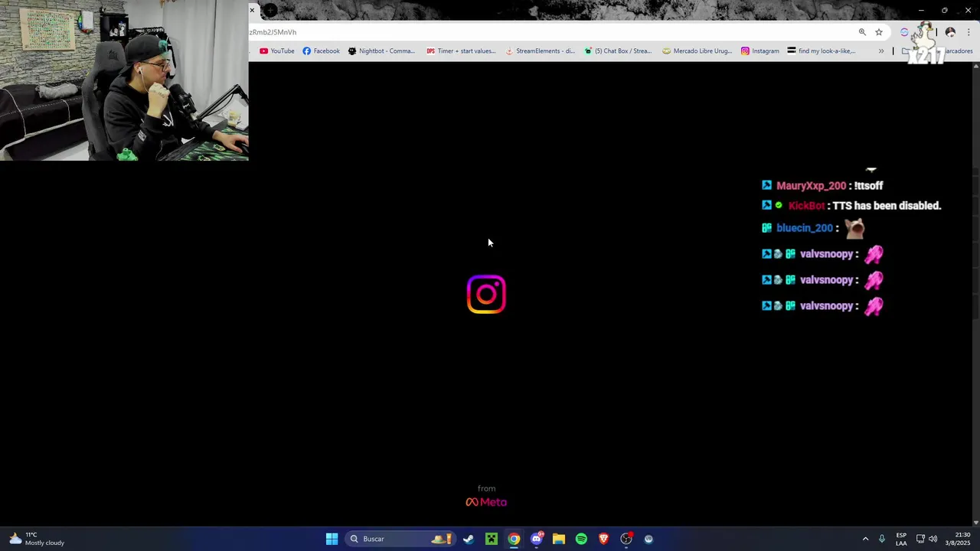The height and width of the screenshot is (551, 980).
Task: Switch the ESP LAA keyboard language
Action: pyautogui.click(x=901, y=539)
